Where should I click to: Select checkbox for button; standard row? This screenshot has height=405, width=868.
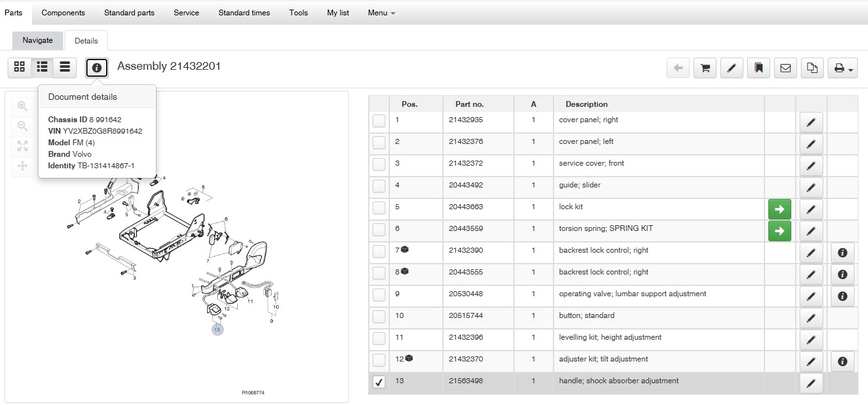click(x=379, y=317)
